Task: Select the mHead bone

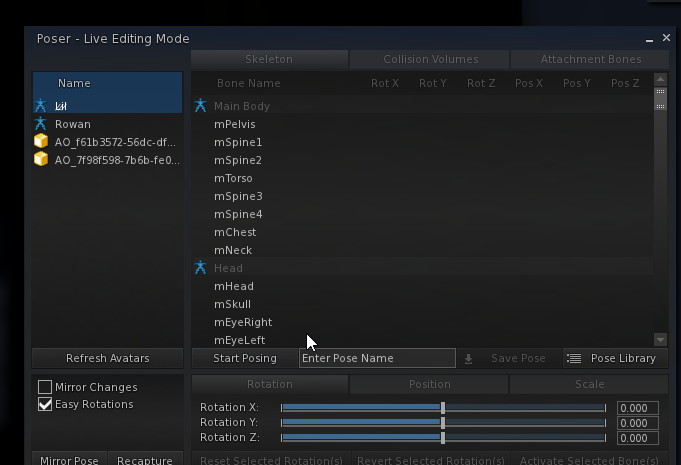Action: tap(423, 286)
